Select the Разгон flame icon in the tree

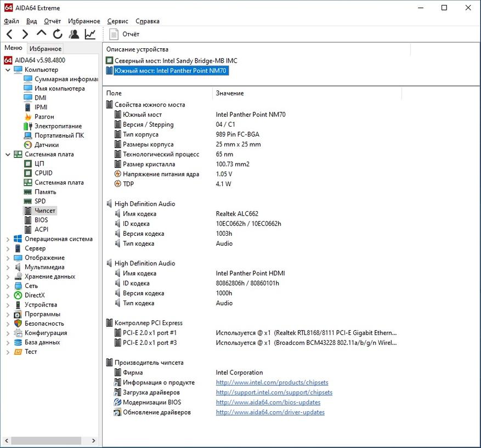[x=28, y=116]
